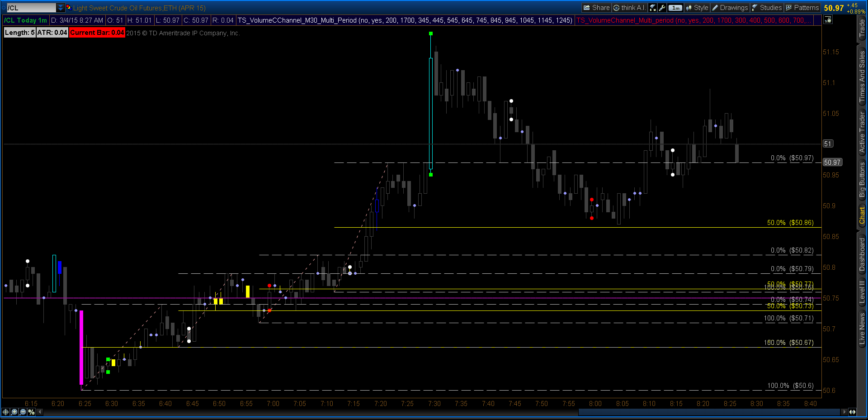The width and height of the screenshot is (868, 420).
Task: Open chart settings wrench icon
Action: coord(662,8)
